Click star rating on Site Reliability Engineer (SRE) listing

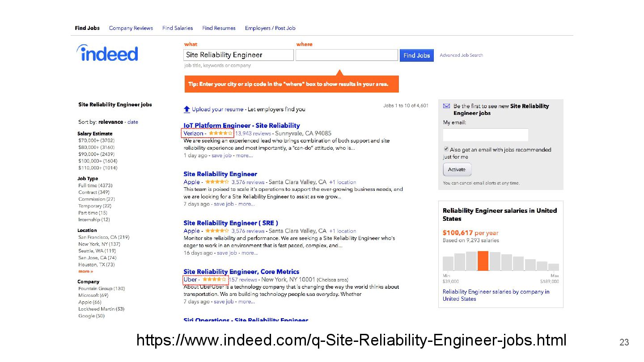[217, 231]
